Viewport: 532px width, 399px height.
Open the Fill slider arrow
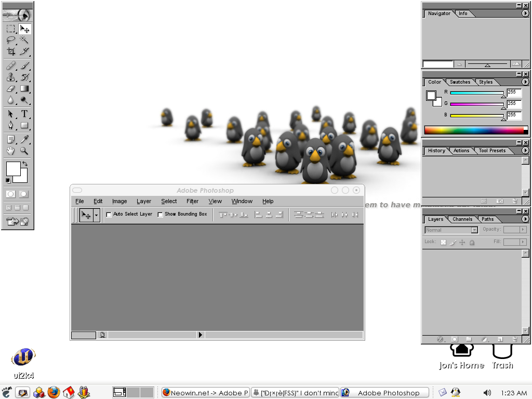pyautogui.click(x=523, y=242)
